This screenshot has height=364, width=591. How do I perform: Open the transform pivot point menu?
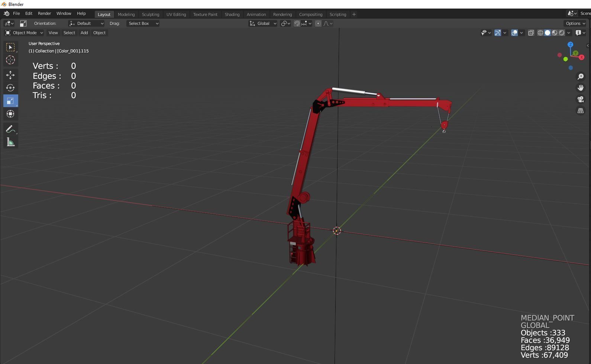[x=285, y=23]
